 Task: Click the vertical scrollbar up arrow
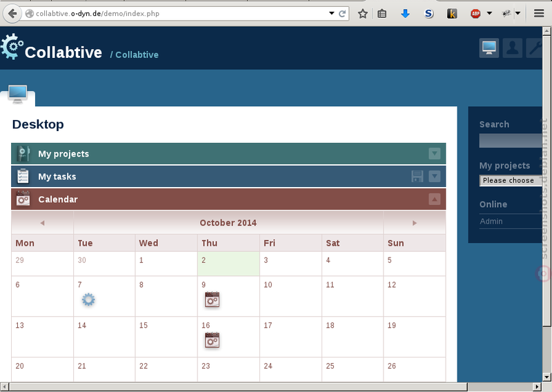[546, 31]
